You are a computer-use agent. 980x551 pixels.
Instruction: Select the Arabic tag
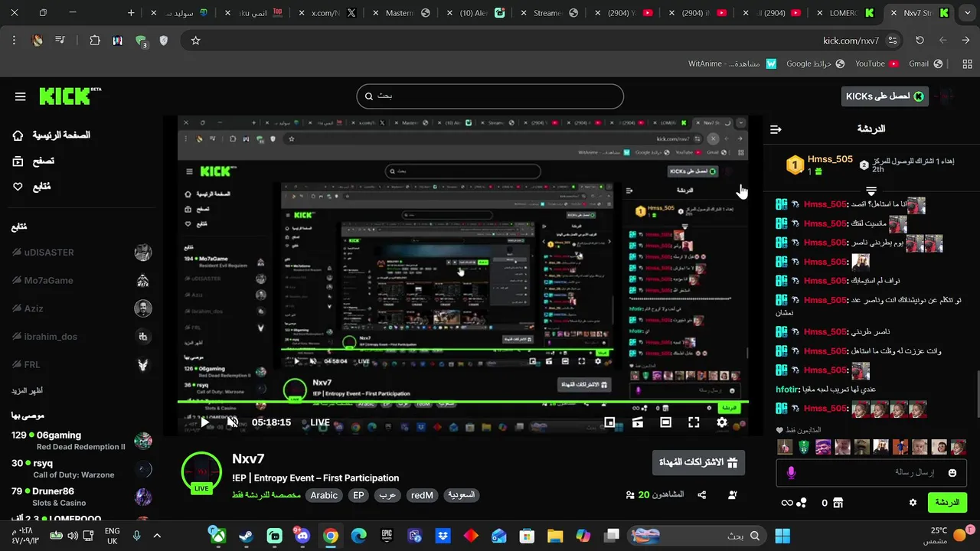pos(324,495)
